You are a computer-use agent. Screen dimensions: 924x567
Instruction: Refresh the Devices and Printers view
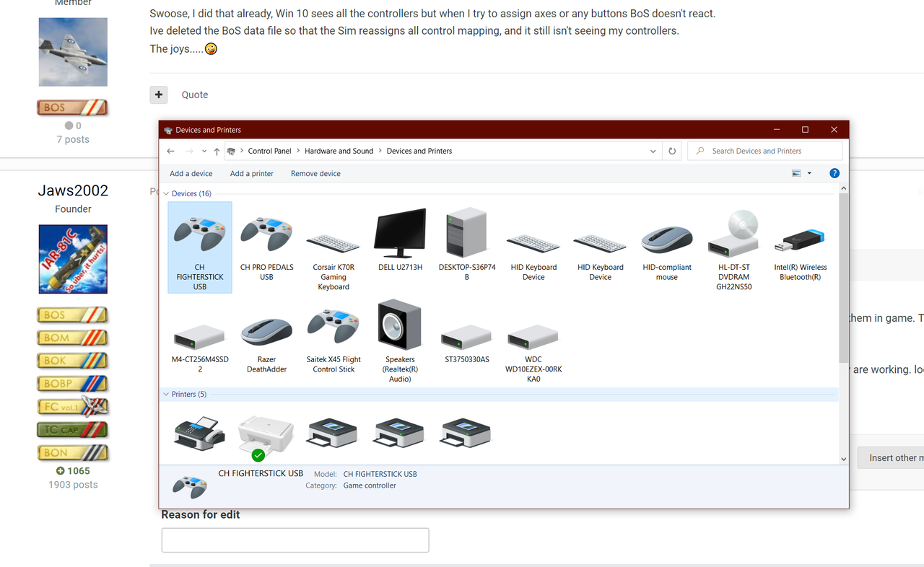pos(672,151)
